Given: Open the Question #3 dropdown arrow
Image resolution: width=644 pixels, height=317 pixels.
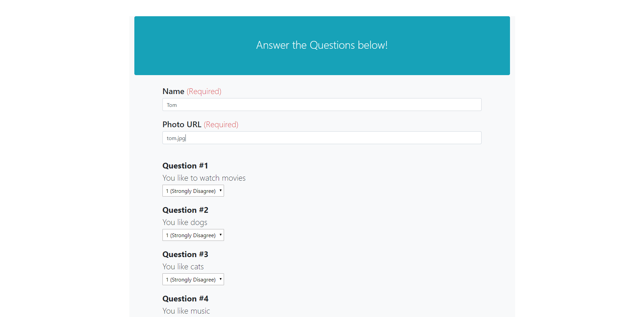Looking at the screenshot, I should click(x=220, y=279).
